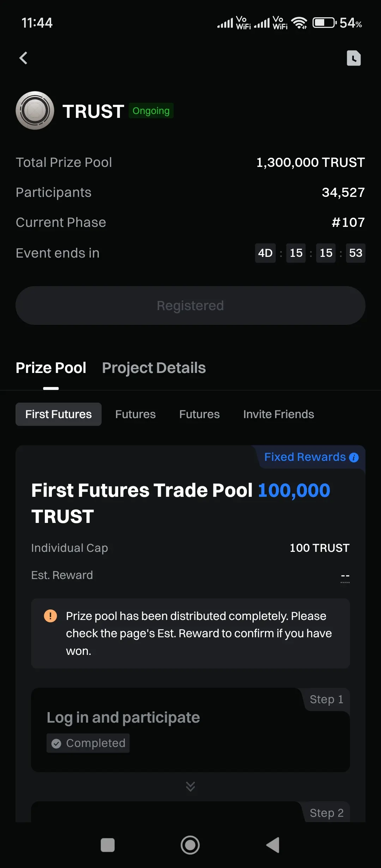Open the Invite Friends pool chip
The width and height of the screenshot is (381, 868).
(x=278, y=414)
